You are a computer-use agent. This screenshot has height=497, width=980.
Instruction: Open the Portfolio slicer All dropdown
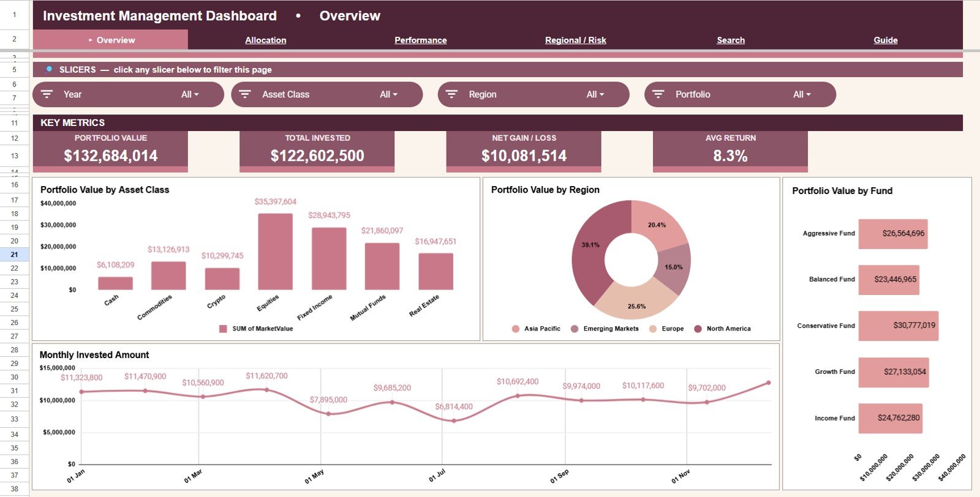pos(802,94)
